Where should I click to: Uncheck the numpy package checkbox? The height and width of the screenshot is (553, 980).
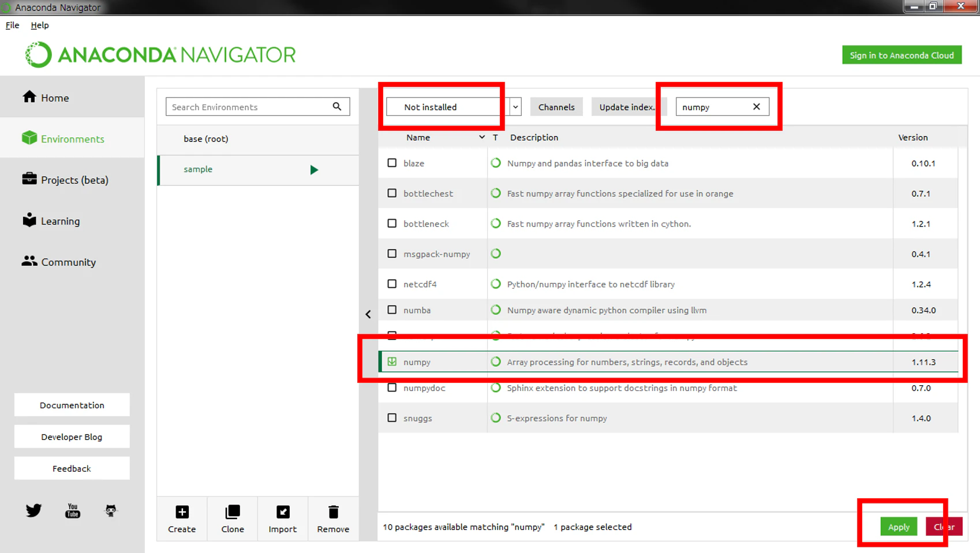point(392,362)
